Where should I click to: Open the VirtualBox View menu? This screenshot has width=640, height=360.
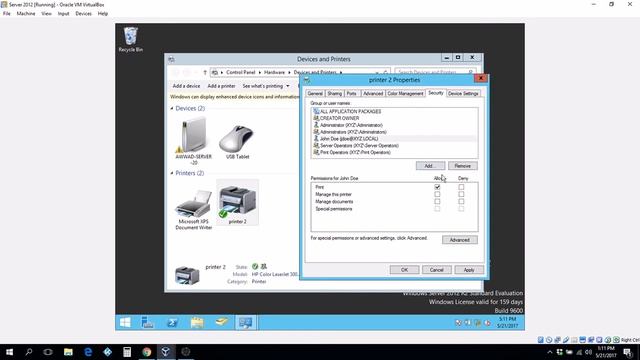47,13
